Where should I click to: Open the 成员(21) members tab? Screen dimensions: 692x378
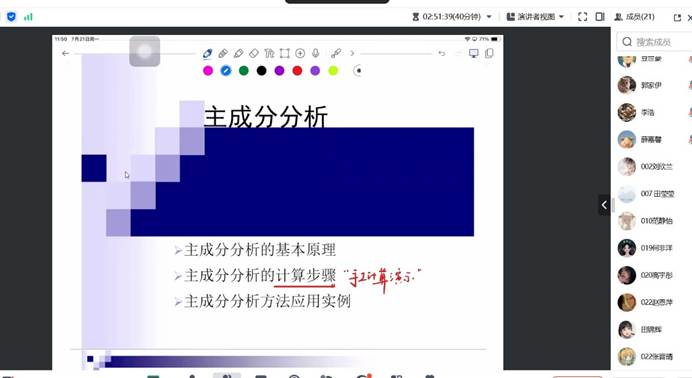point(634,17)
